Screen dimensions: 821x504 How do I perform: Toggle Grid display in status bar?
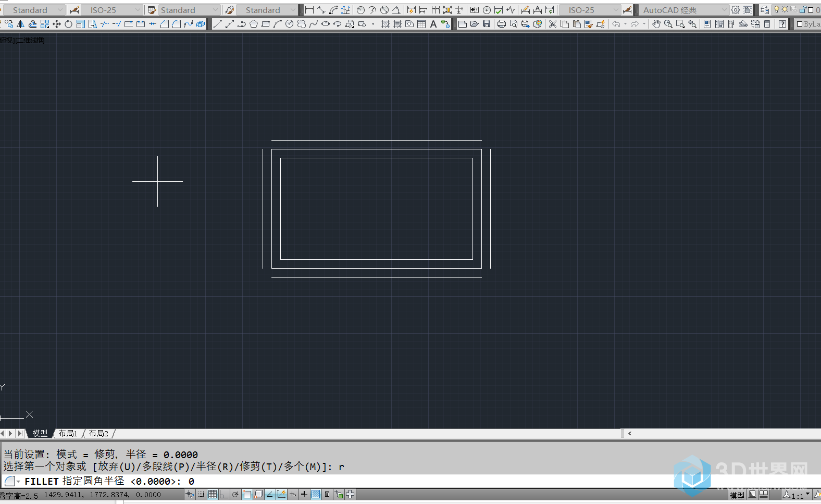(x=213, y=494)
